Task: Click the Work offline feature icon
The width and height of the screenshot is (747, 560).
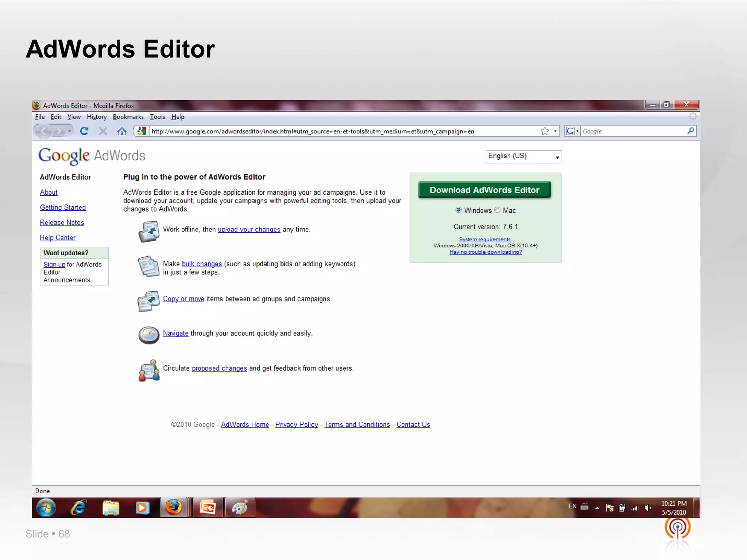Action: 149,232
